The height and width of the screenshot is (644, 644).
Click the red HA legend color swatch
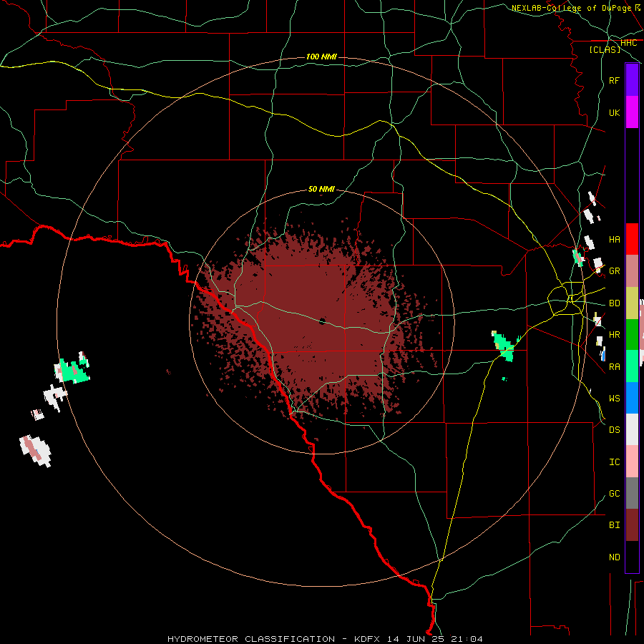[x=632, y=239]
